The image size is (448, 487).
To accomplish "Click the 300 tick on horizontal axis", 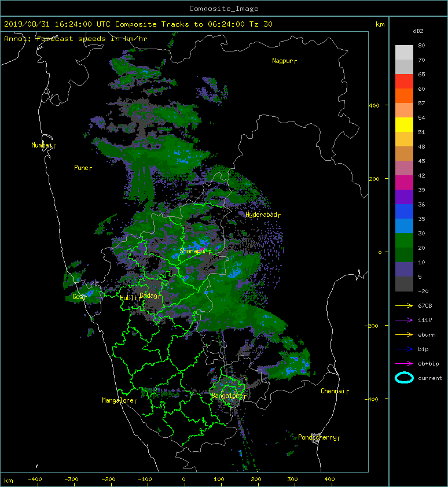I will coord(292,479).
